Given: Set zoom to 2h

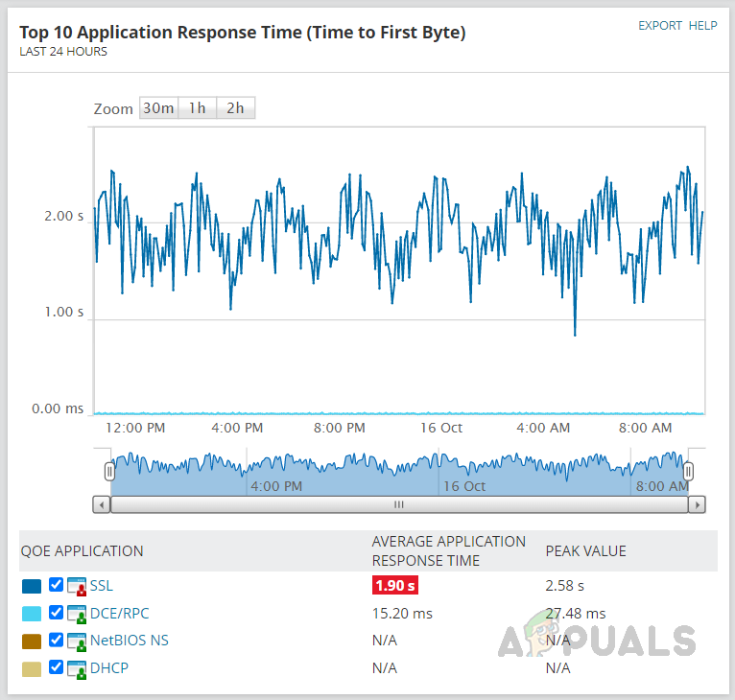Looking at the screenshot, I should [x=236, y=108].
